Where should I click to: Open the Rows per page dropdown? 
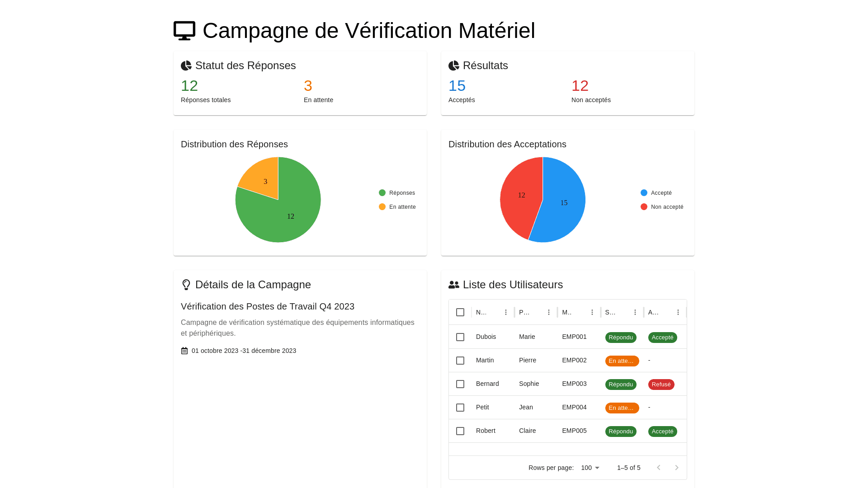pyautogui.click(x=590, y=468)
